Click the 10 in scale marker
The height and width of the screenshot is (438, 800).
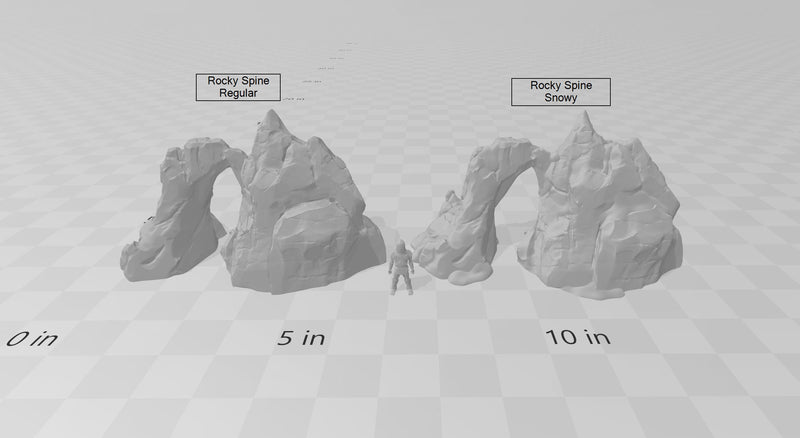578,337
